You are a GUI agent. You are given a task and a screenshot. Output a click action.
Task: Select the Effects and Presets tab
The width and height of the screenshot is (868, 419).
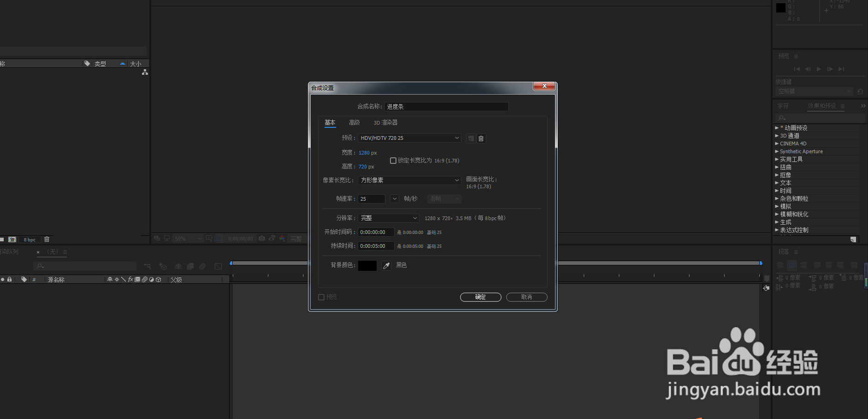pyautogui.click(x=822, y=106)
